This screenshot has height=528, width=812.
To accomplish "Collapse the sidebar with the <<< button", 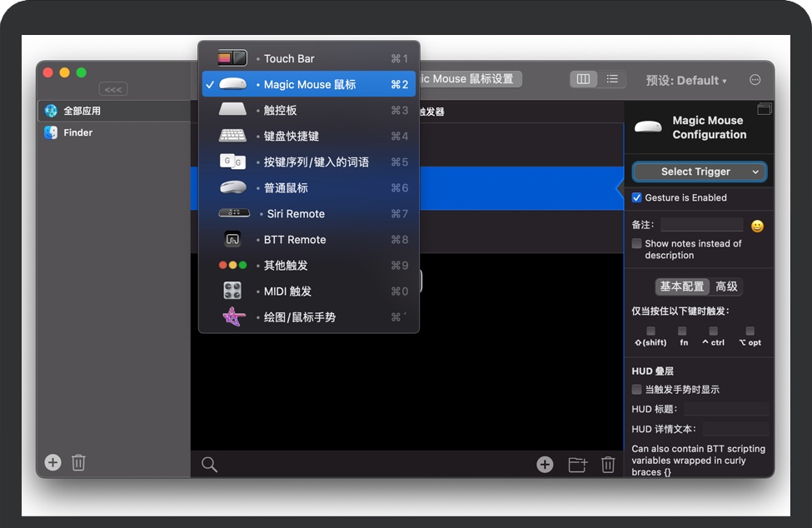I will coord(112,89).
